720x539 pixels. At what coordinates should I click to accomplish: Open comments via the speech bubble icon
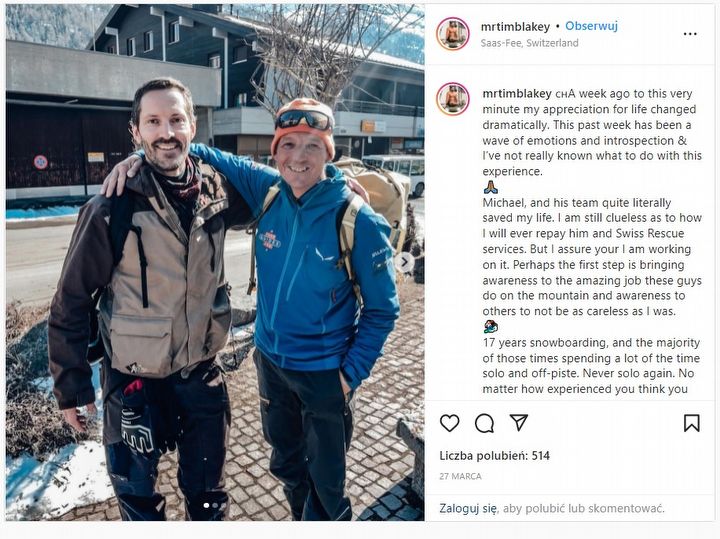point(484,423)
